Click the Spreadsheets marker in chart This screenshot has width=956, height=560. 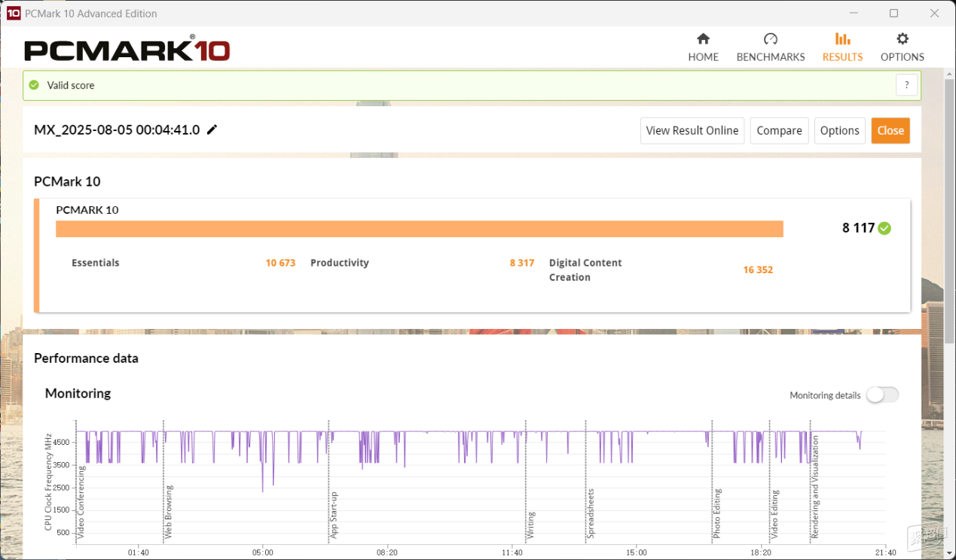tap(591, 514)
